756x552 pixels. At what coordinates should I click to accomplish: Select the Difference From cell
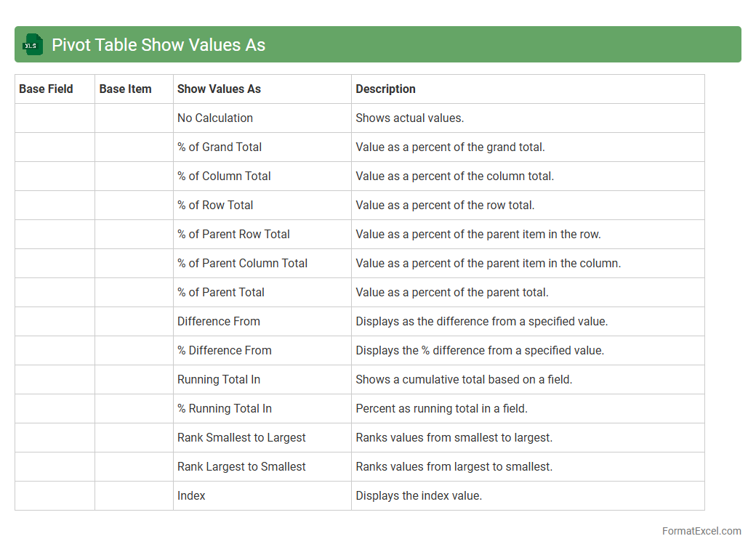[218, 322]
